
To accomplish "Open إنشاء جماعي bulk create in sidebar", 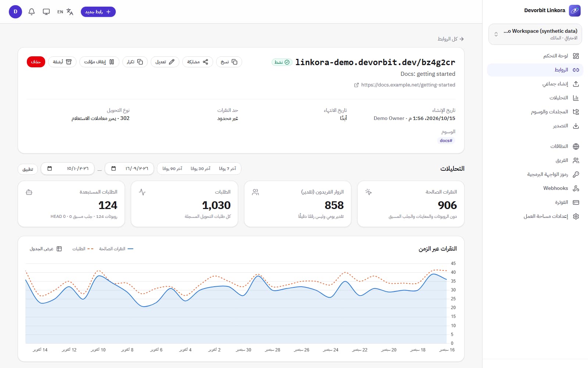I will click(x=535, y=84).
